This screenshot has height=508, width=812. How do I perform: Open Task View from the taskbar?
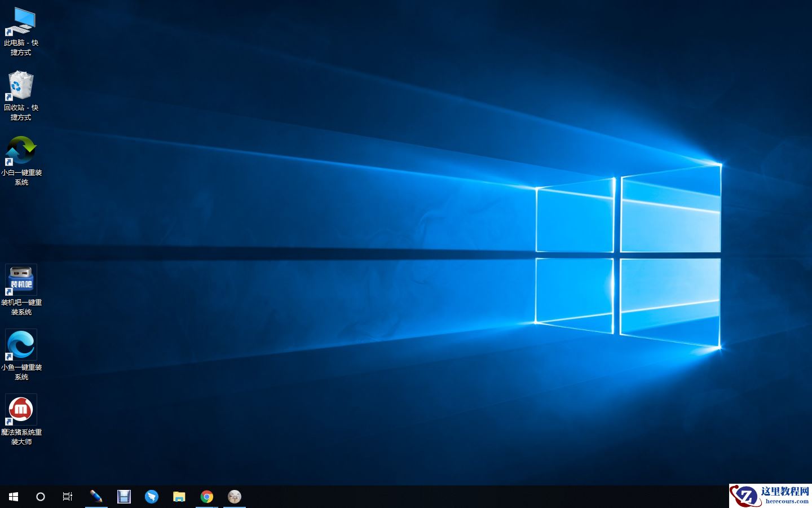pos(68,497)
